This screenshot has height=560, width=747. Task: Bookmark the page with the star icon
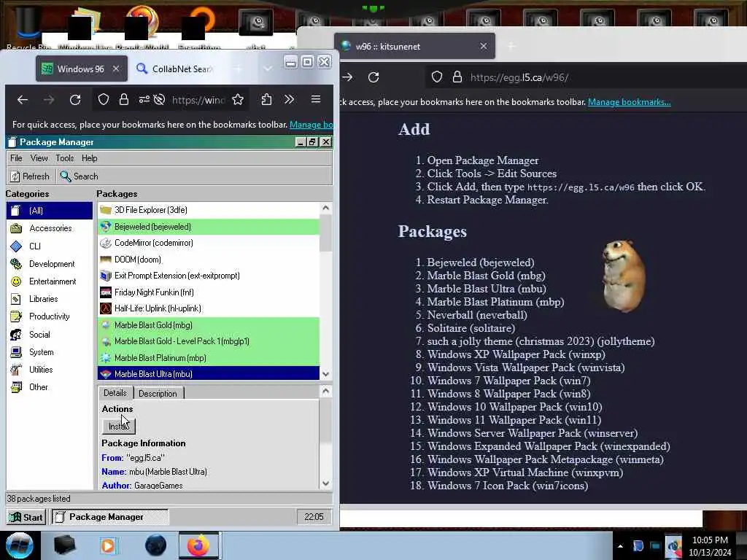click(x=238, y=99)
